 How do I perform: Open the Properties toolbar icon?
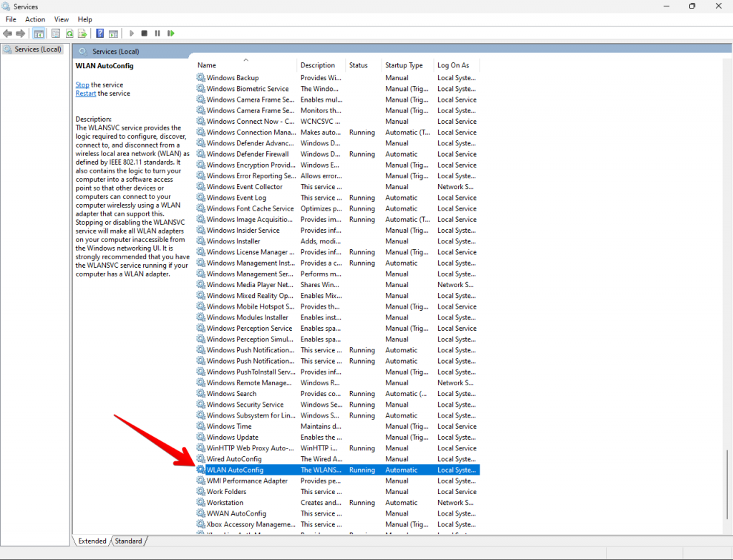point(56,33)
